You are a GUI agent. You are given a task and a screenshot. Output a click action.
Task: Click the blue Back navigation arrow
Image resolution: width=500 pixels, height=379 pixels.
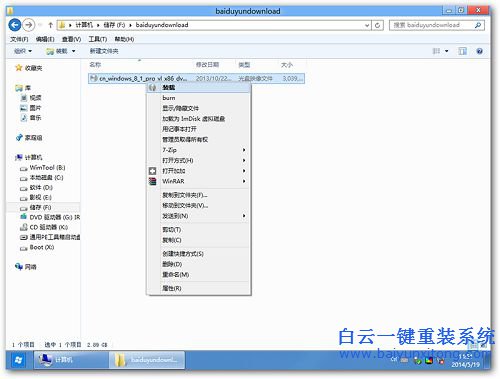[x=15, y=25]
